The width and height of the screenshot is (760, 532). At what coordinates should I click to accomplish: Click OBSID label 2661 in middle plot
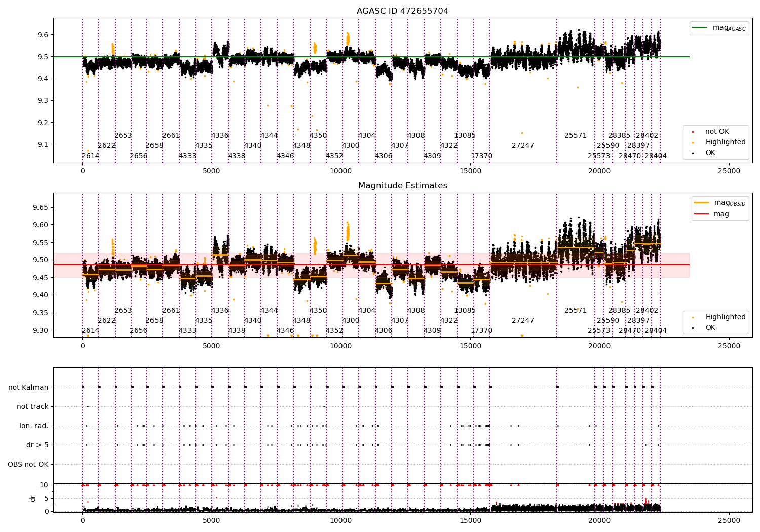pyautogui.click(x=171, y=311)
